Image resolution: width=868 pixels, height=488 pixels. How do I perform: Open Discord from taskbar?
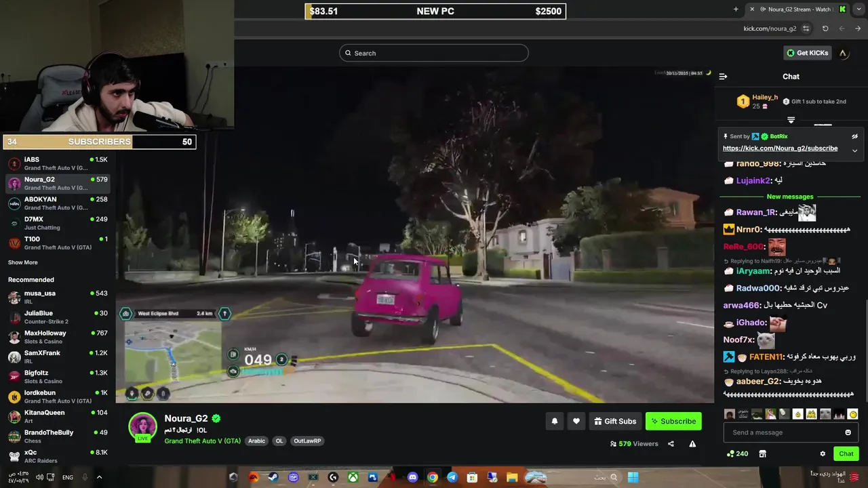coord(412,477)
